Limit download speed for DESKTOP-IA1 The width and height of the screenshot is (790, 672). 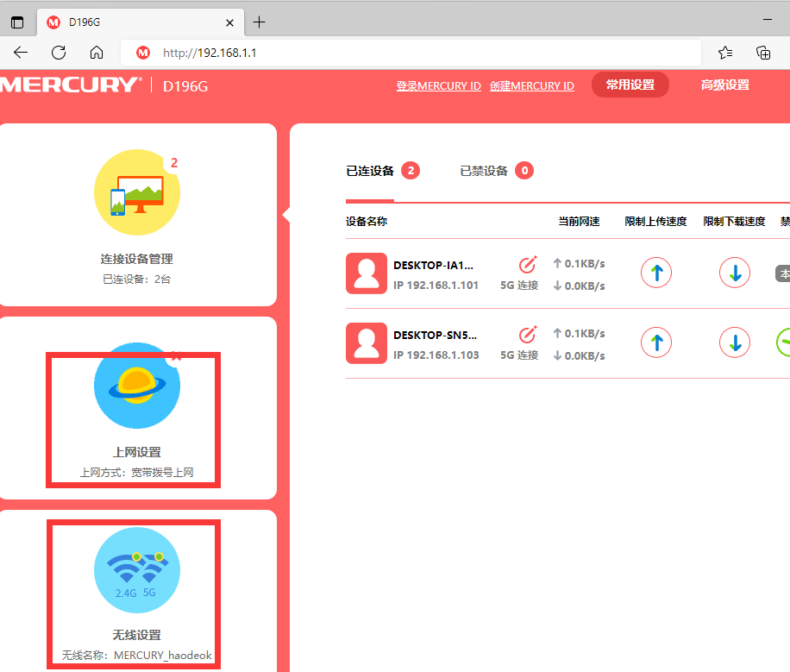tap(735, 273)
